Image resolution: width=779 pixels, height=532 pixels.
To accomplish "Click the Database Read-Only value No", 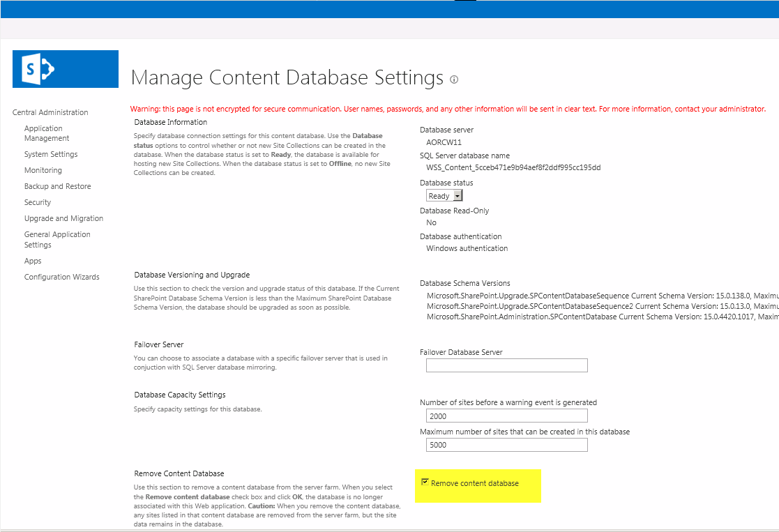I will point(431,222).
